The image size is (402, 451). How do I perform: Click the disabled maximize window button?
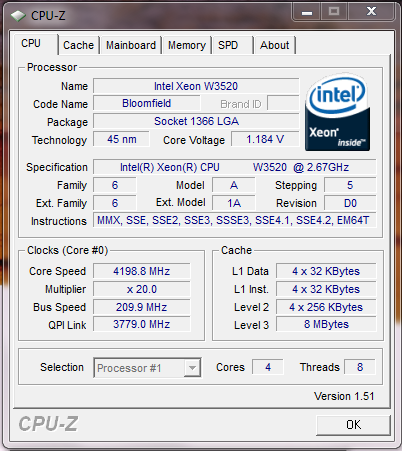(x=334, y=13)
